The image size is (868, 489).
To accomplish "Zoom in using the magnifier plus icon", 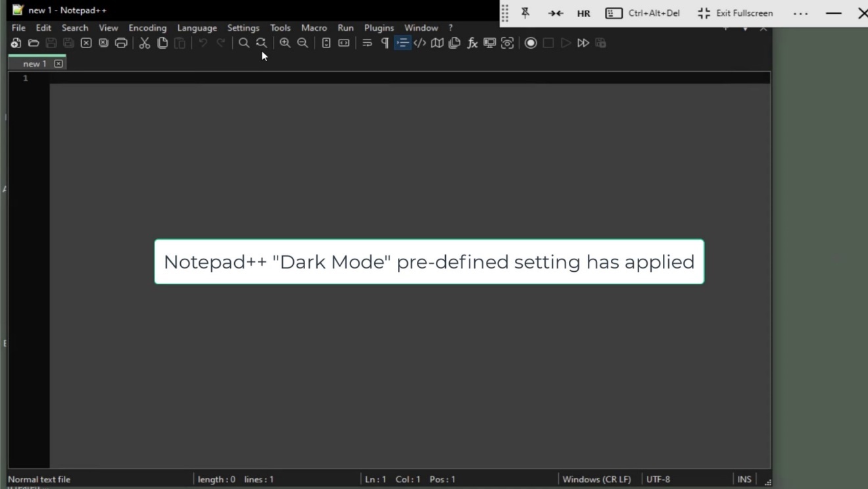I will click(x=285, y=43).
